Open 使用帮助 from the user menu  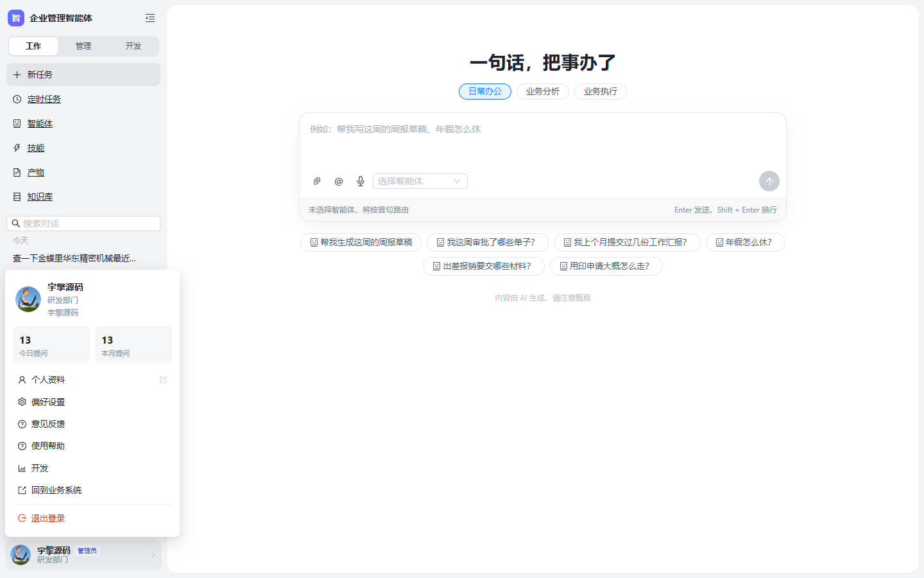[92, 446]
